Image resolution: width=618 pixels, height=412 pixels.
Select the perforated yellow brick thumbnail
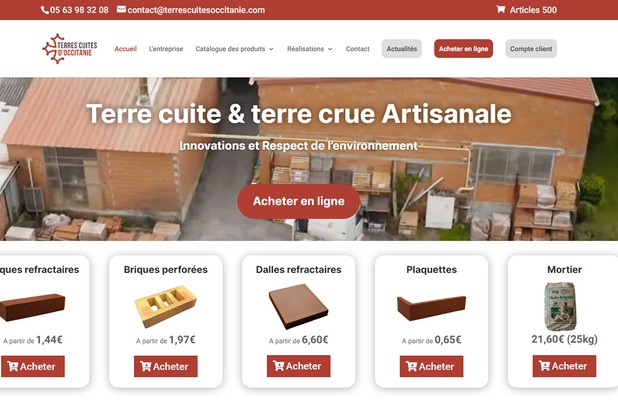[x=166, y=306]
